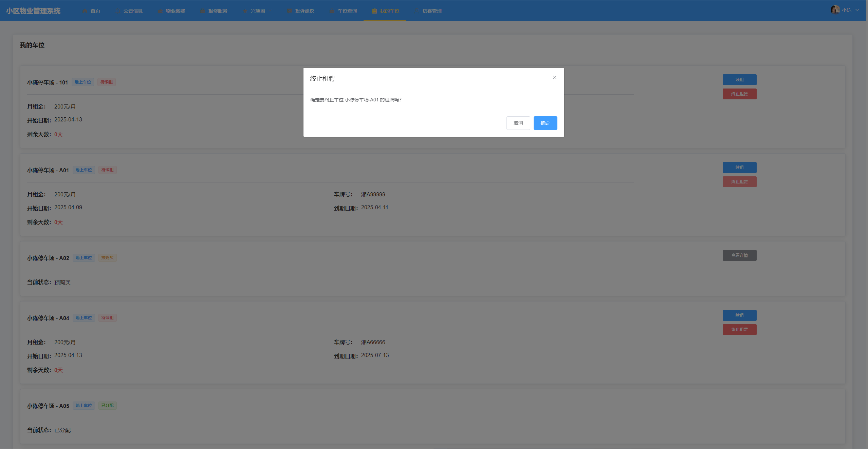Click the 取消 cancel button
This screenshot has width=868, height=449.
[x=518, y=123]
